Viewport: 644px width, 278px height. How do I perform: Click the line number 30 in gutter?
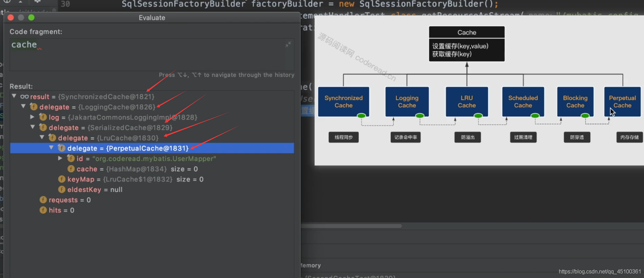coord(65,4)
